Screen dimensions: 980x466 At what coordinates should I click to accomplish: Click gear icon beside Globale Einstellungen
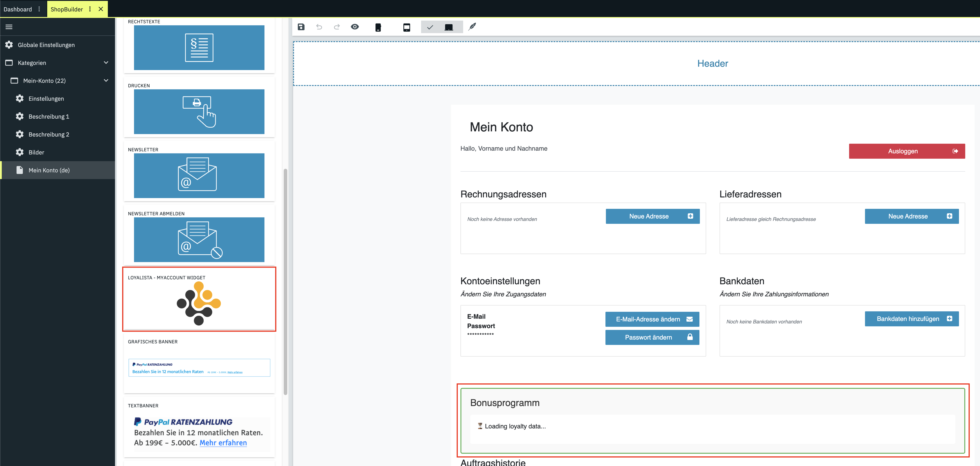point(9,45)
